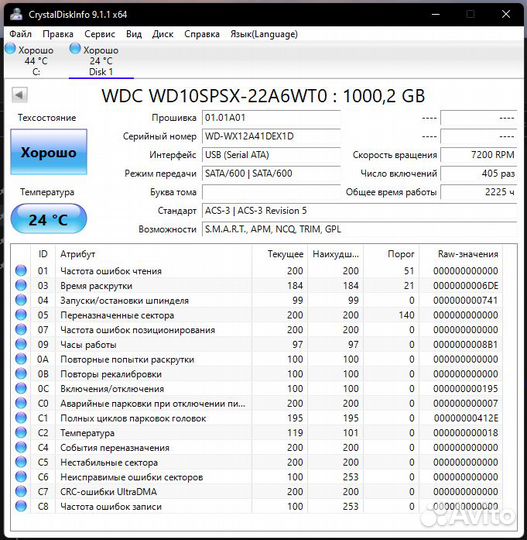Open the Диск menu
The height and width of the screenshot is (540, 527).
pos(163,34)
